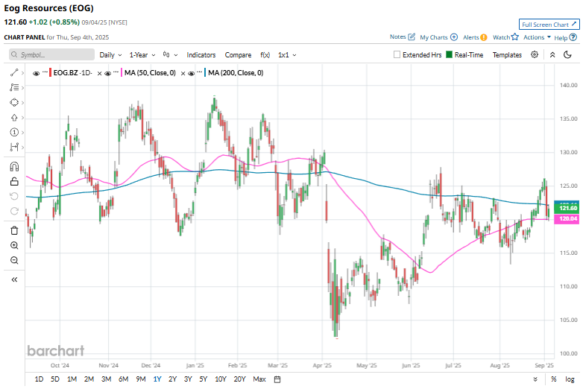Switch to dark mode moon icon

(567, 54)
